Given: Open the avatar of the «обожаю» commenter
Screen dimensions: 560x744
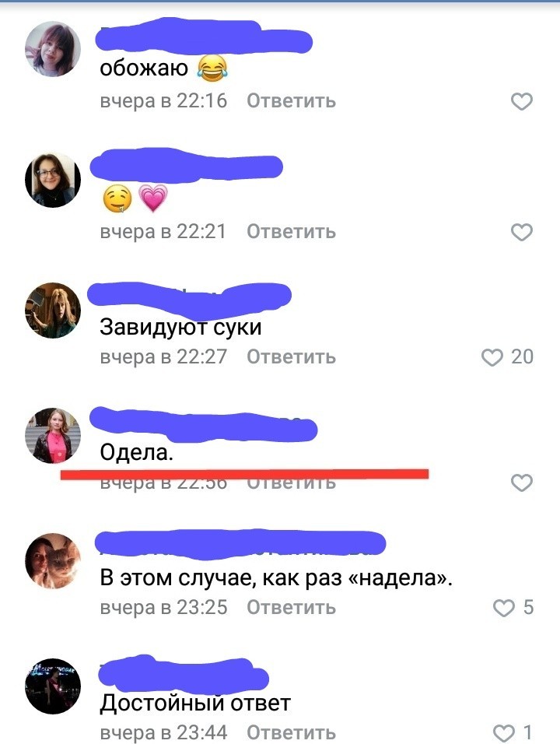Looking at the screenshot, I should [x=53, y=49].
